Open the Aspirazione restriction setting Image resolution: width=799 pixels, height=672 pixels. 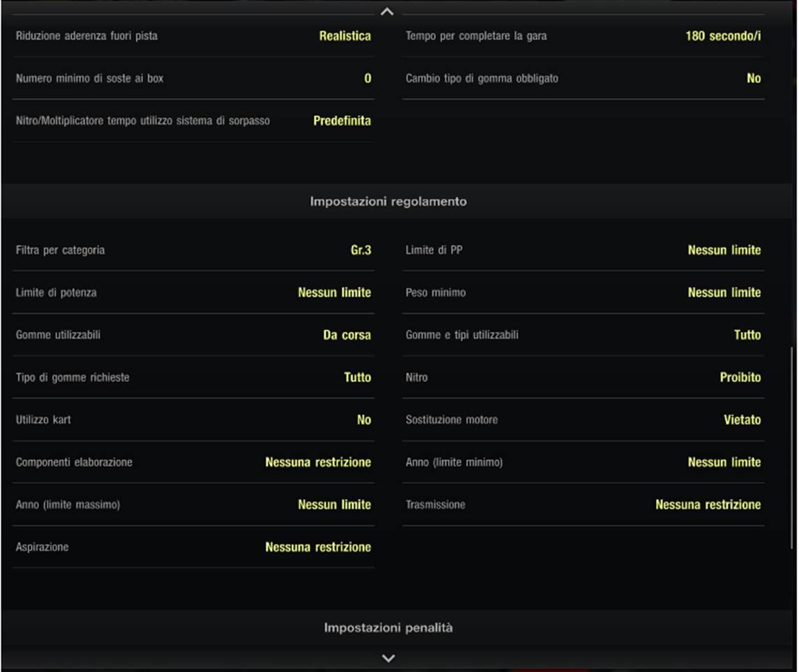click(x=193, y=547)
